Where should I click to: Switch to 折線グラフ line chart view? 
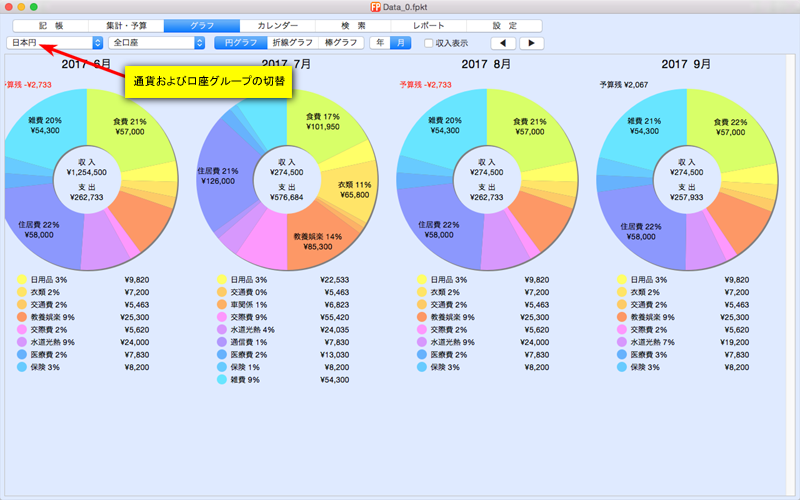pos(292,43)
